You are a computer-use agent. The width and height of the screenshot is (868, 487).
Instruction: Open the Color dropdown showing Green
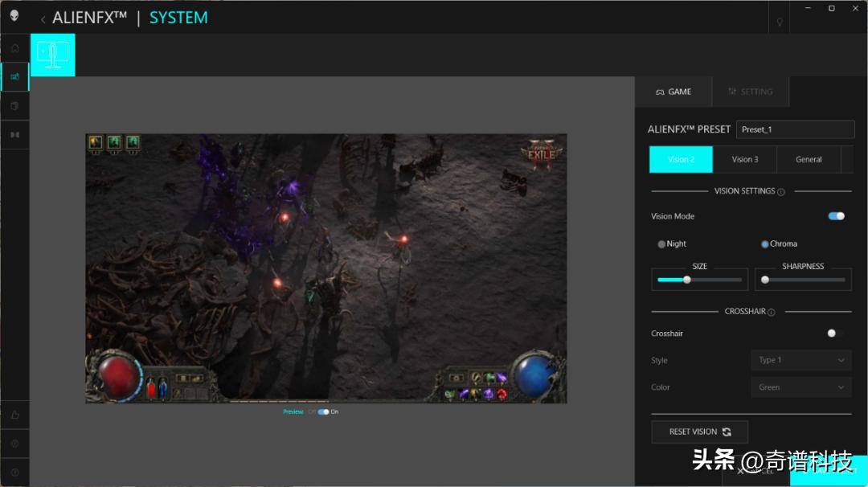coord(801,387)
